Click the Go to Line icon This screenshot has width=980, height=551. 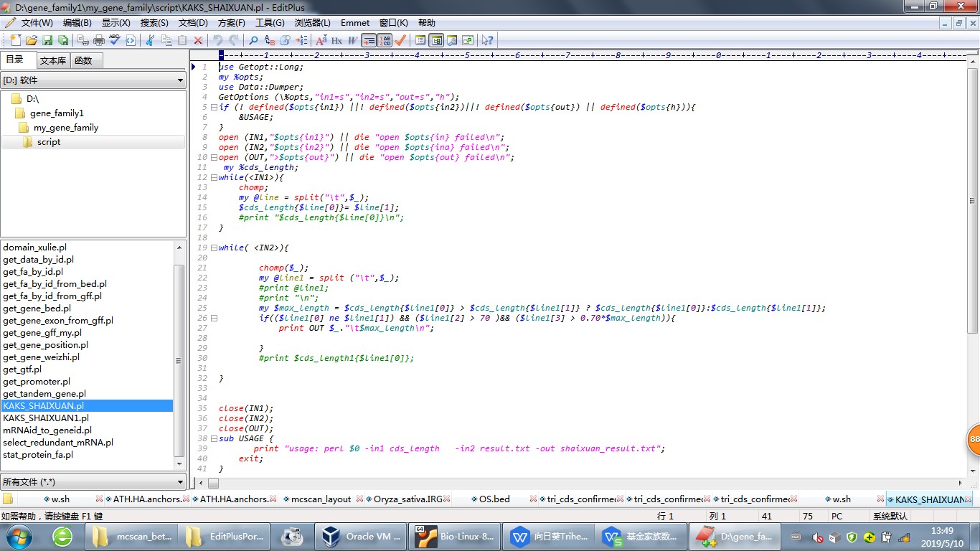click(301, 40)
